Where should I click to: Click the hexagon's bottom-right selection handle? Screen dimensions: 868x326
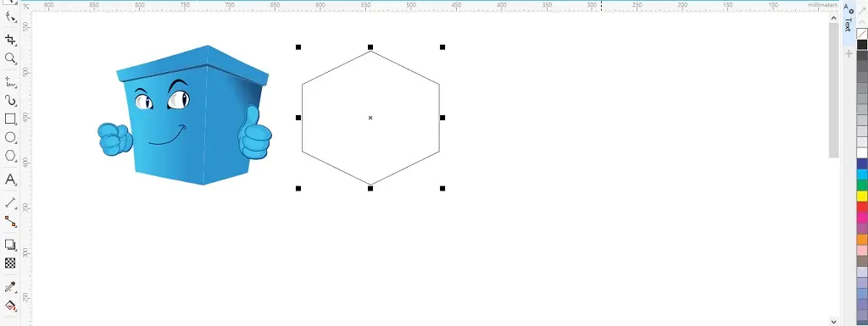pos(442,189)
